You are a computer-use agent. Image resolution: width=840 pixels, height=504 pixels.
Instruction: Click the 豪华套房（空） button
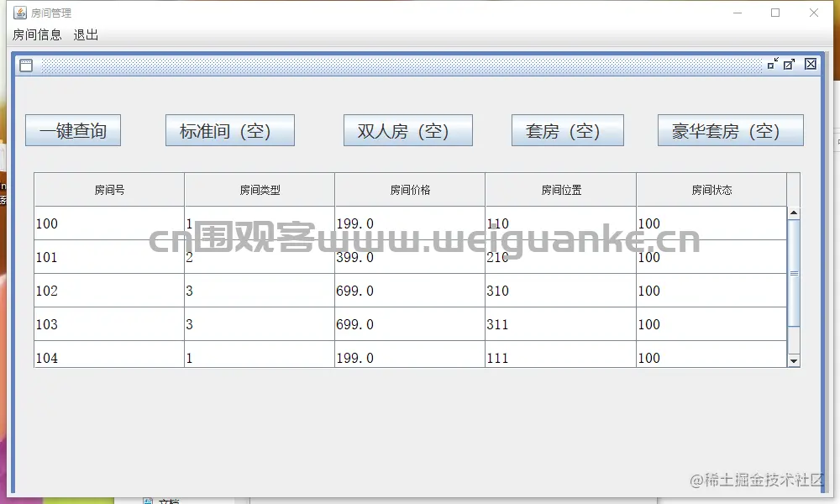point(730,130)
